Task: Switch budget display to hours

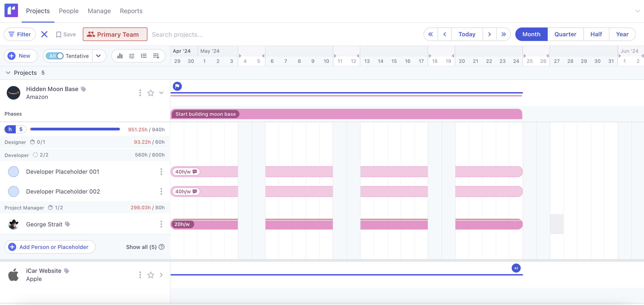Action: pyautogui.click(x=10, y=129)
